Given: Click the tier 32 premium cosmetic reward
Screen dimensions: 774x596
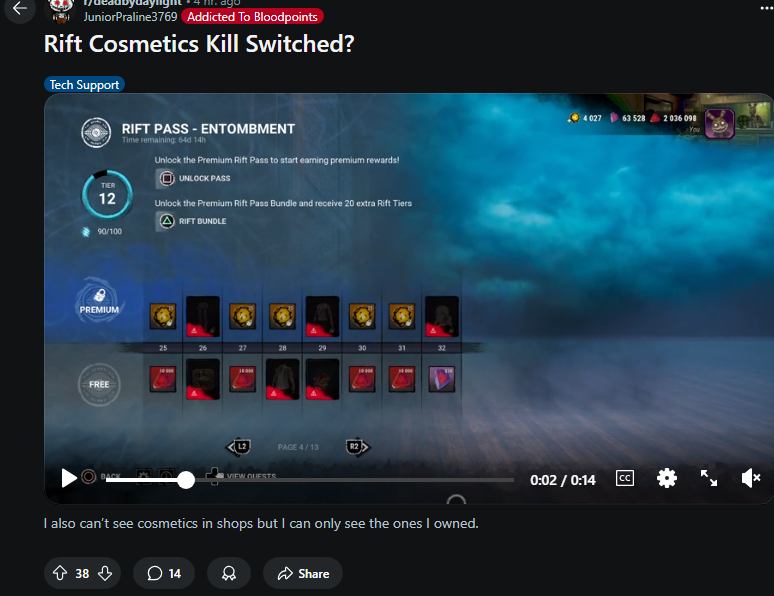Looking at the screenshot, I should (442, 317).
